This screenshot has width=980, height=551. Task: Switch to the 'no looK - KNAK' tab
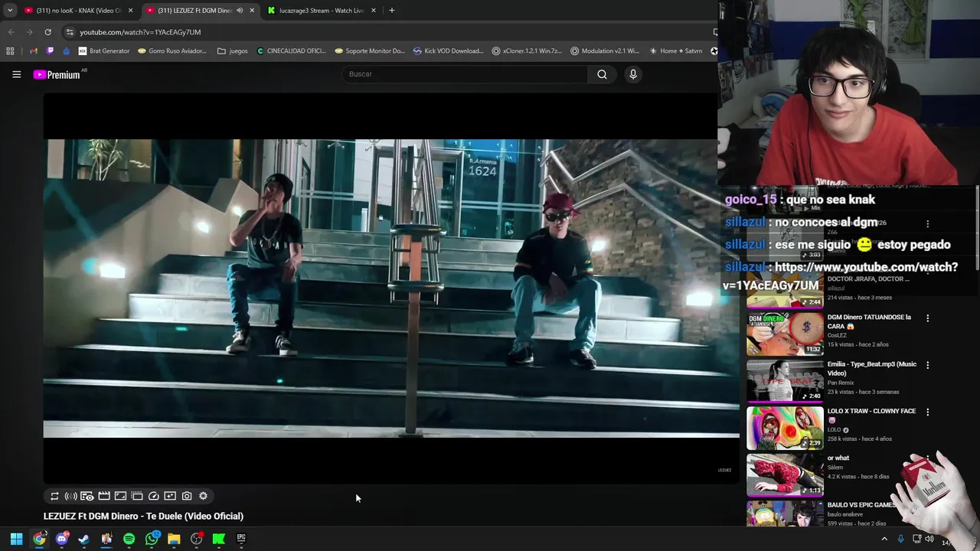pyautogui.click(x=78, y=11)
